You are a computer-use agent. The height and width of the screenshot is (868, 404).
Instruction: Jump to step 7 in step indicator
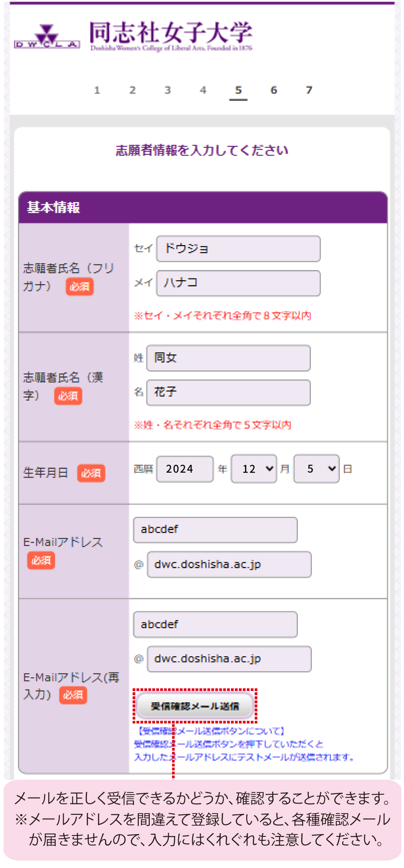[x=309, y=90]
